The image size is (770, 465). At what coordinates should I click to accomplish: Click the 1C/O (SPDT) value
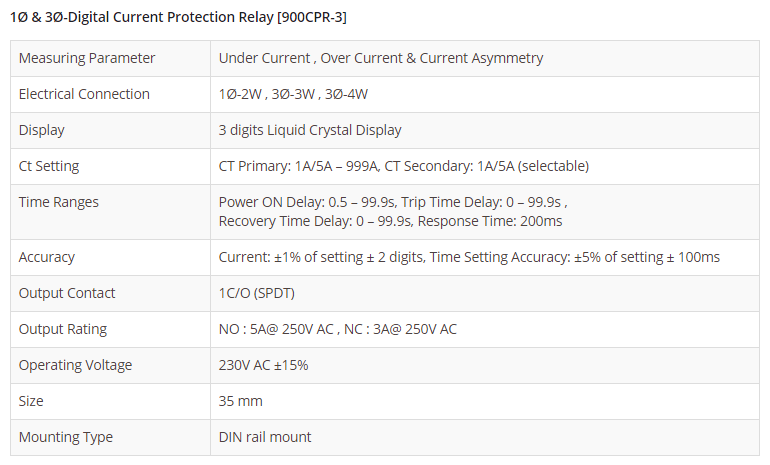click(257, 293)
